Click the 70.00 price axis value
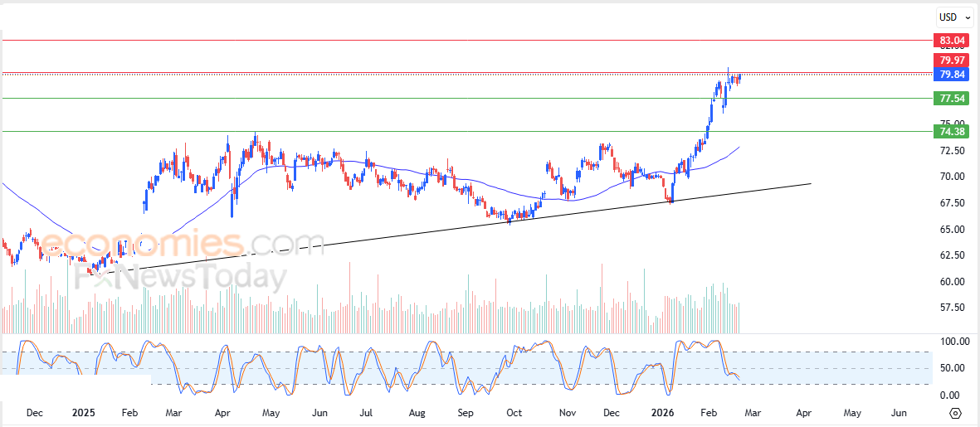 (x=952, y=177)
